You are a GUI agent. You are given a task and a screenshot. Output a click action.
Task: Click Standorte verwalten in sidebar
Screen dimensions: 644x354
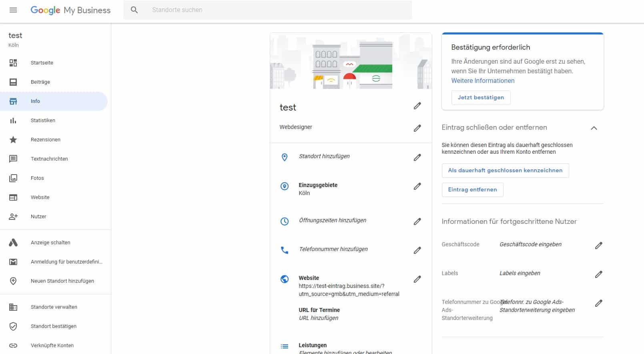coord(54,307)
